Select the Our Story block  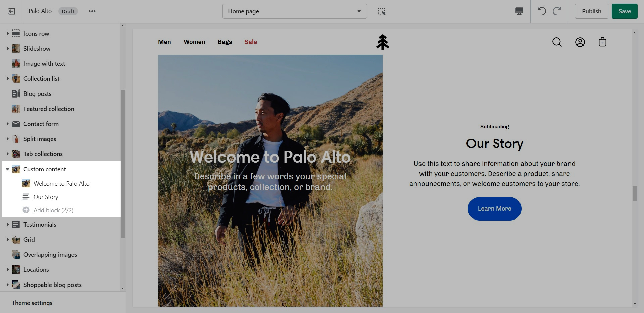click(46, 197)
